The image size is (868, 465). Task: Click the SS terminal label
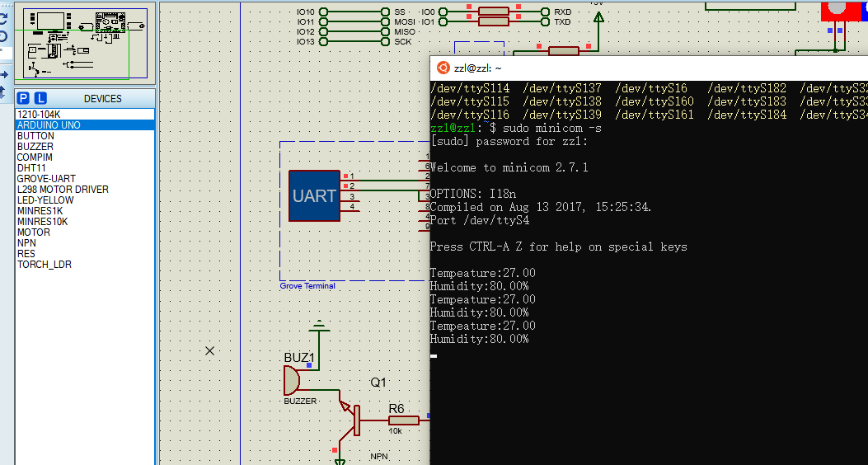tap(400, 12)
